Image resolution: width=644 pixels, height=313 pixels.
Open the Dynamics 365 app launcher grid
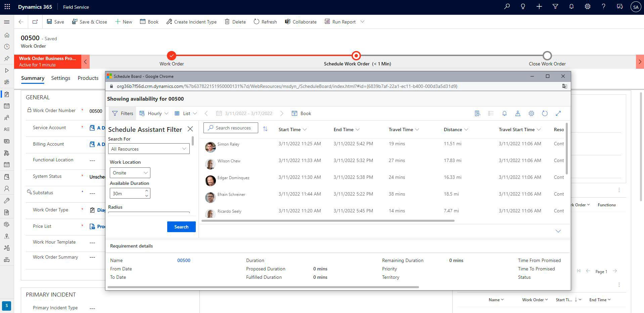[7, 7]
